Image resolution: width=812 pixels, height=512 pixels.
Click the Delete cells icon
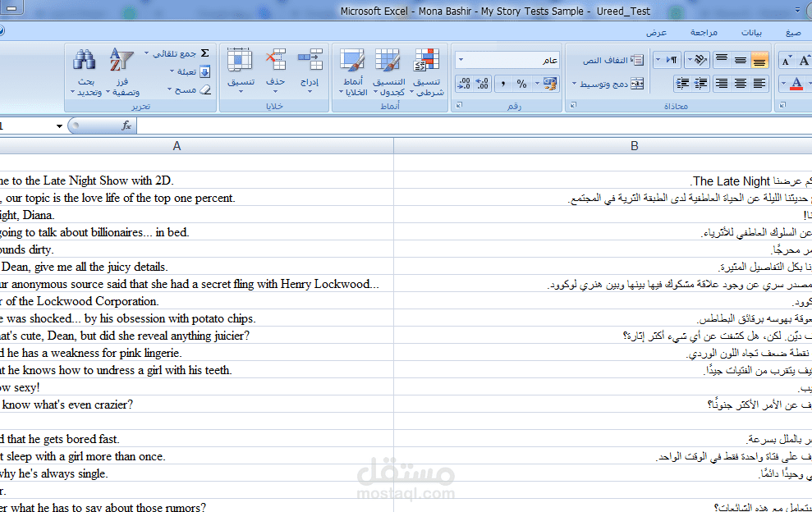pyautogui.click(x=276, y=60)
